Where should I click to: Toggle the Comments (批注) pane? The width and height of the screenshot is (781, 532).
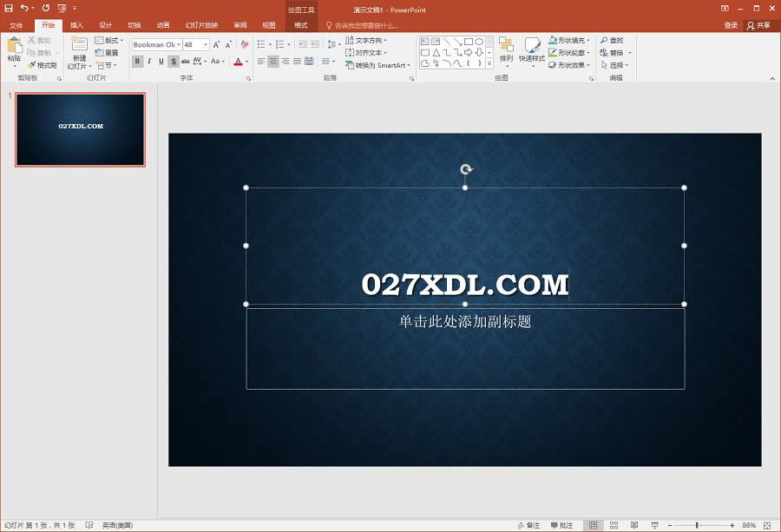coord(561,525)
